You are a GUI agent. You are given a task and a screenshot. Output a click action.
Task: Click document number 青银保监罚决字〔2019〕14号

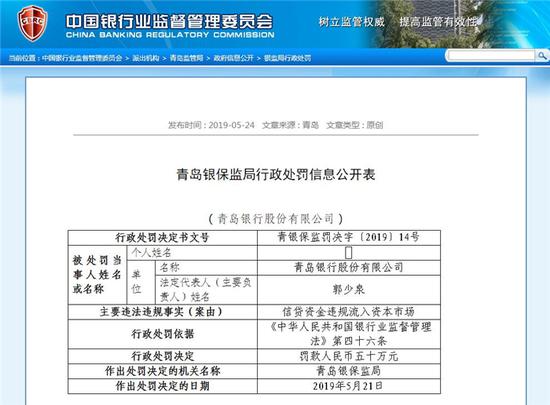349,238
